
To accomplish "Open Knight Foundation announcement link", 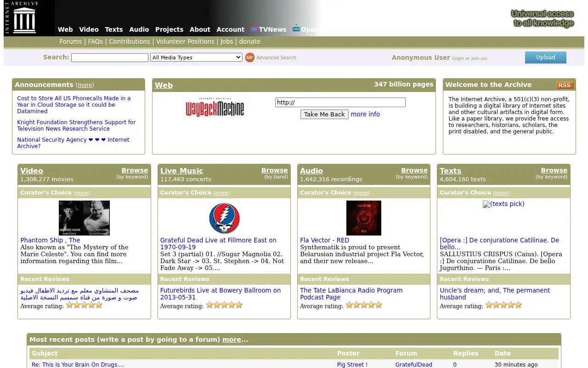I will coord(76,126).
